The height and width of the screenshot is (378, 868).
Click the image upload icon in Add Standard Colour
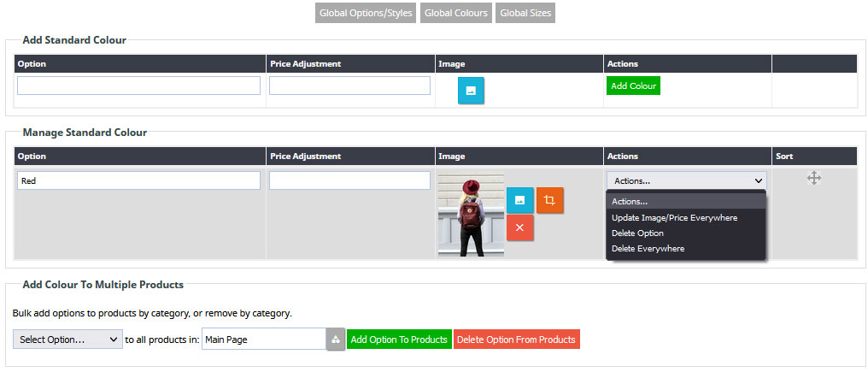click(471, 91)
